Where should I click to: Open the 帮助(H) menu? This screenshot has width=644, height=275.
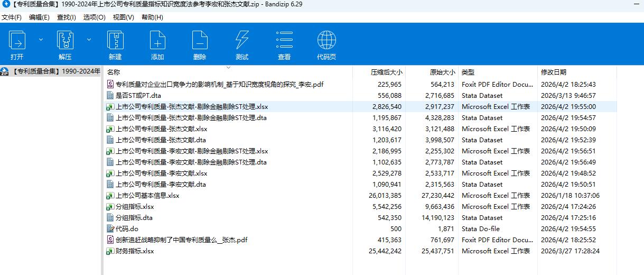pos(152,17)
